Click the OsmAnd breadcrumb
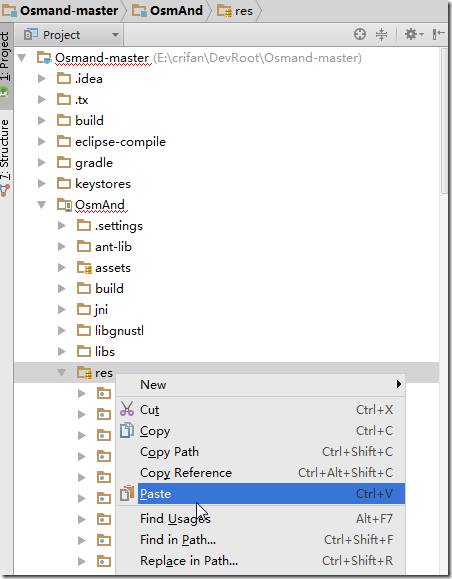 pos(168,10)
